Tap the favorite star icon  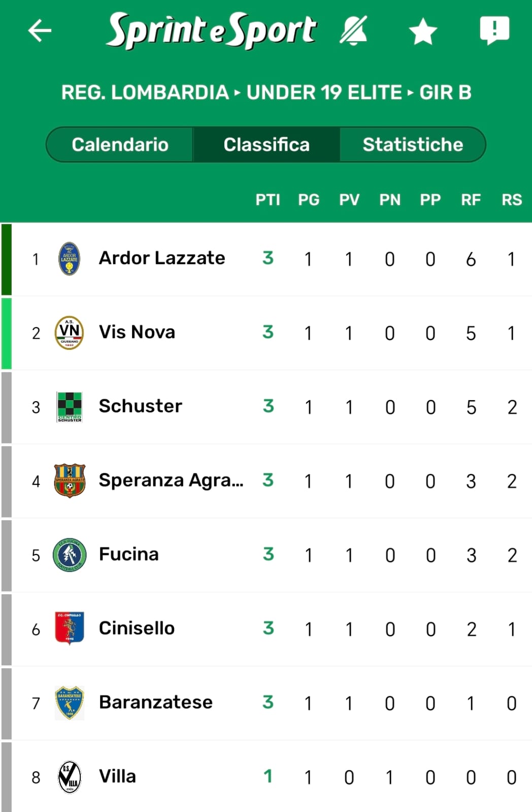423,31
